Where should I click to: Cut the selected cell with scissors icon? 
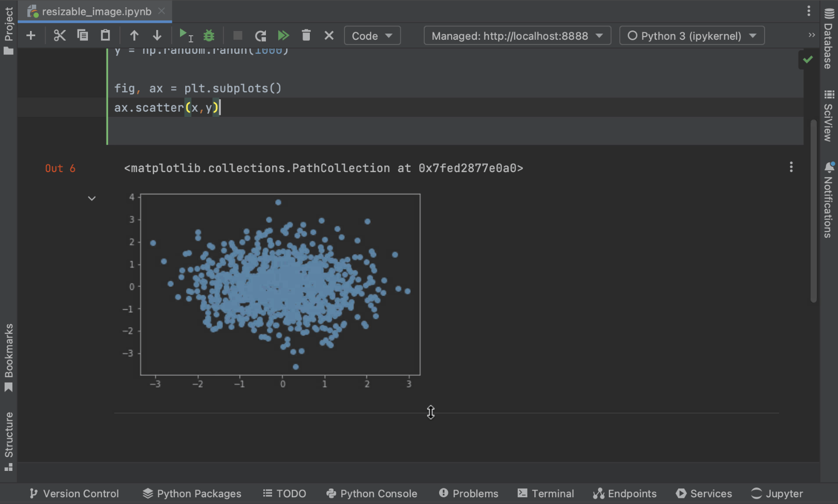coord(59,36)
